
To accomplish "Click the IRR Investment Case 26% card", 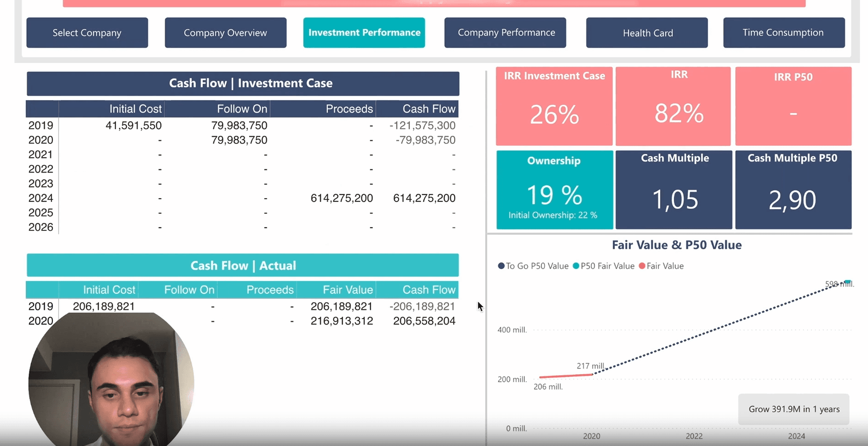I will [x=554, y=106].
